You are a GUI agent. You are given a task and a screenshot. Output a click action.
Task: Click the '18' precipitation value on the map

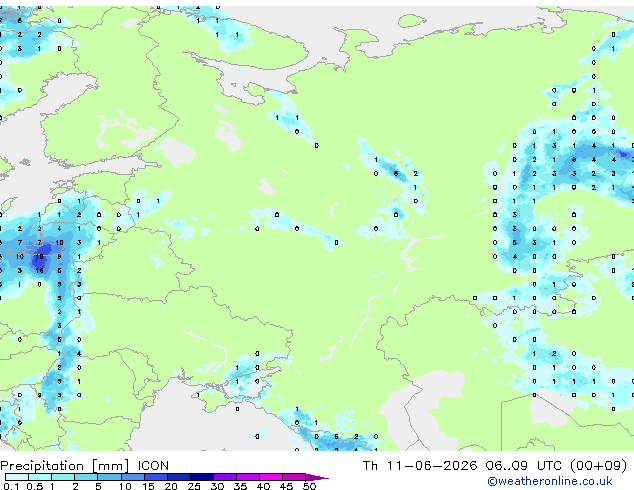39,257
